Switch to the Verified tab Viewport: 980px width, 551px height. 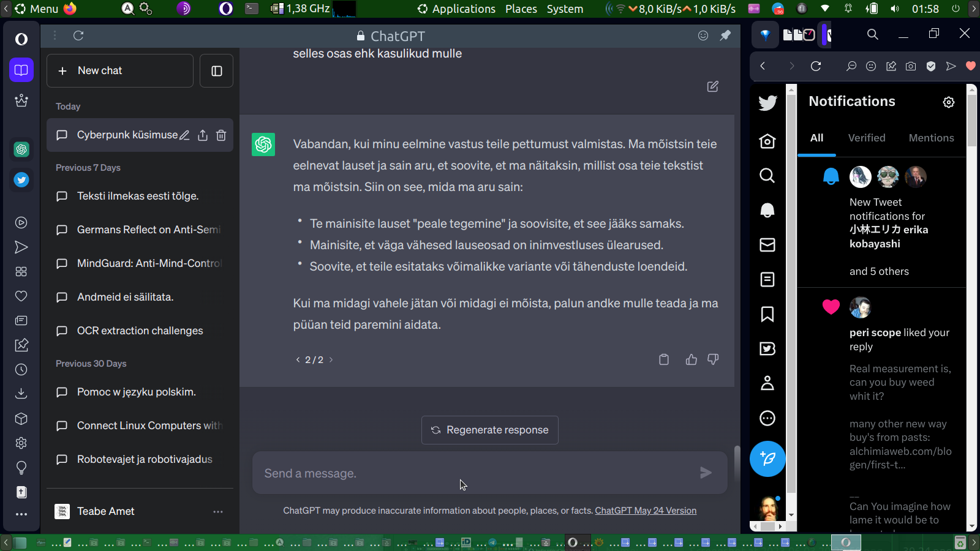click(867, 138)
